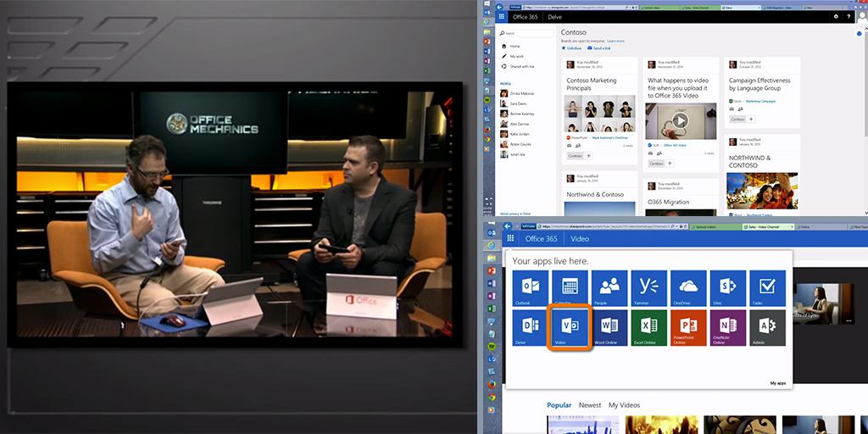868x434 pixels.
Task: Click the browser back arrow in Delve window
Action: click(500, 7)
